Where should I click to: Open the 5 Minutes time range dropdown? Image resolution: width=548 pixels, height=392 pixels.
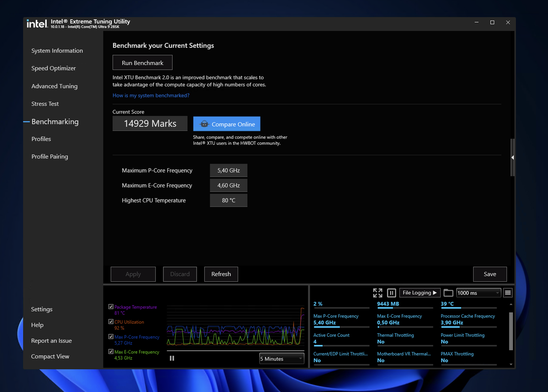pos(281,359)
